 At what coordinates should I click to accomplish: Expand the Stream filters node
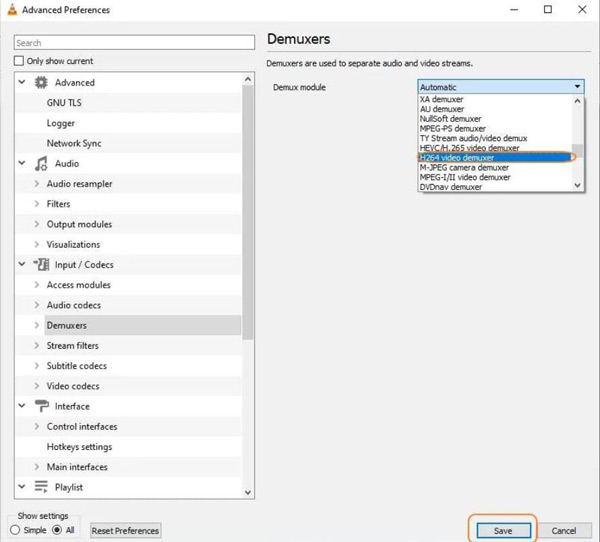coord(37,346)
